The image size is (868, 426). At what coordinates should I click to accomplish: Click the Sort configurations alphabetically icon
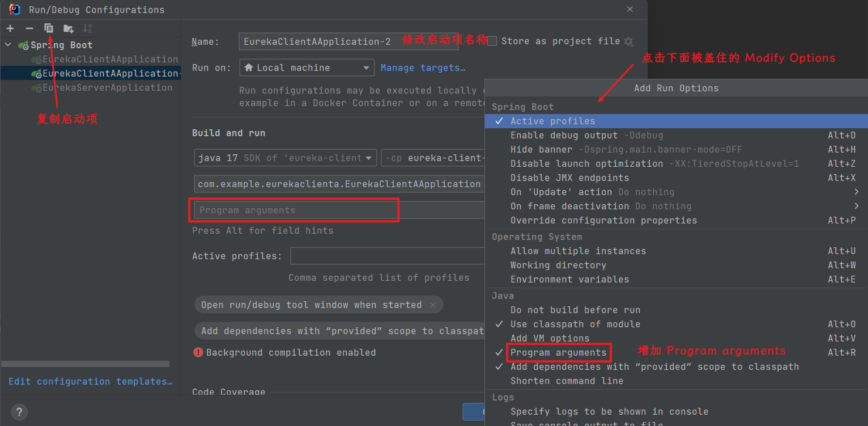pyautogui.click(x=87, y=28)
